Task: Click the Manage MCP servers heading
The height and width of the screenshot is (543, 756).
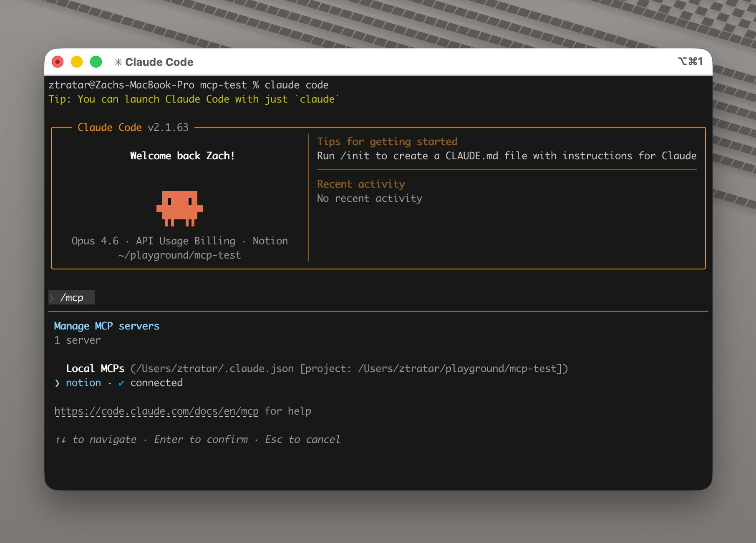Action: point(107,326)
